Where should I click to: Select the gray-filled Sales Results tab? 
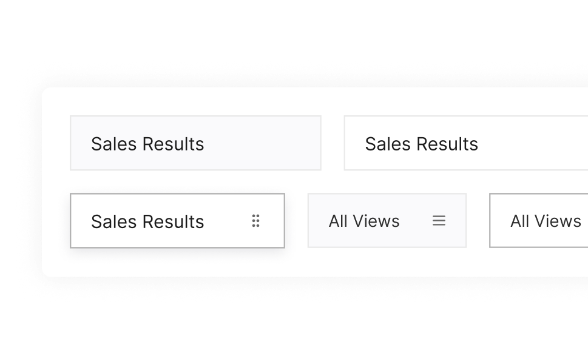[x=195, y=143]
